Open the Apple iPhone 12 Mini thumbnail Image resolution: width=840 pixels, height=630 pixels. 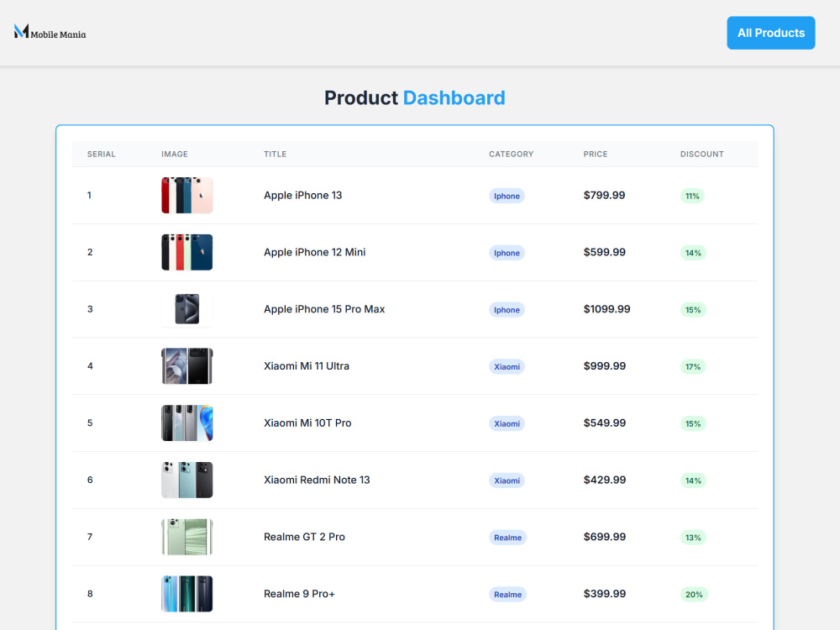point(187,252)
